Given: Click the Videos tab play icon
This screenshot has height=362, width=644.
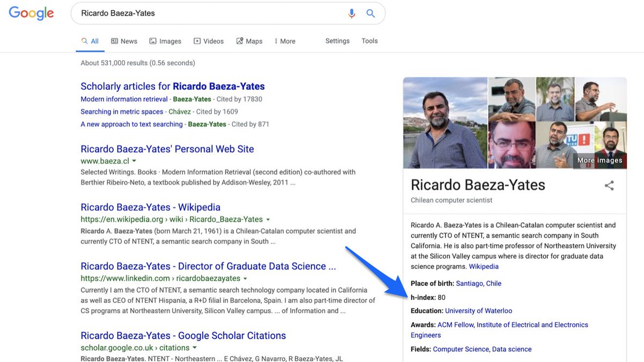Looking at the screenshot, I should pos(197,41).
